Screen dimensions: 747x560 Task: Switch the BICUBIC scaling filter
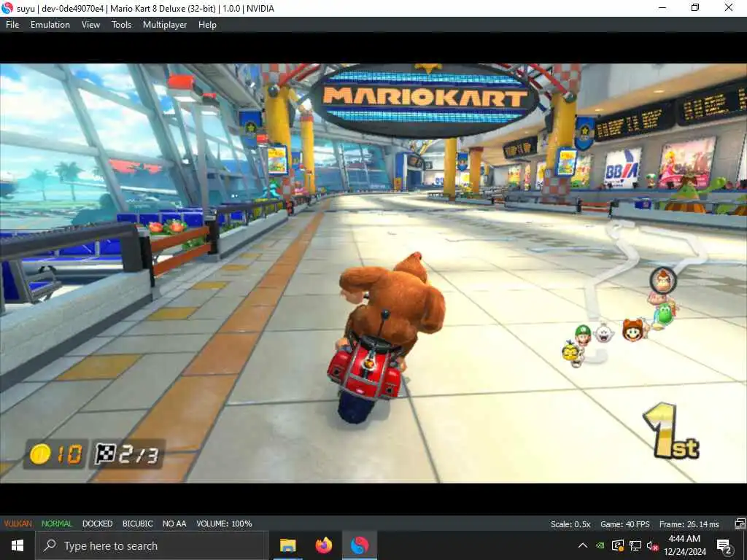(137, 524)
